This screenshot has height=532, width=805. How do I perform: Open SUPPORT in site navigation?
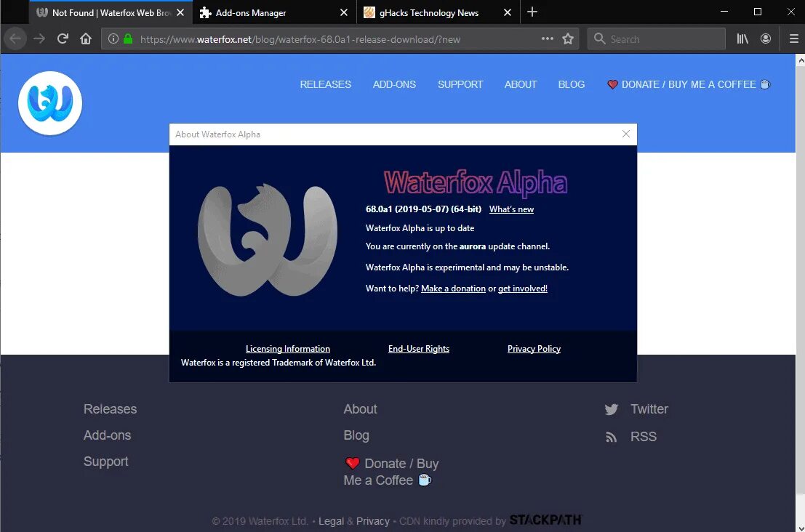(460, 84)
